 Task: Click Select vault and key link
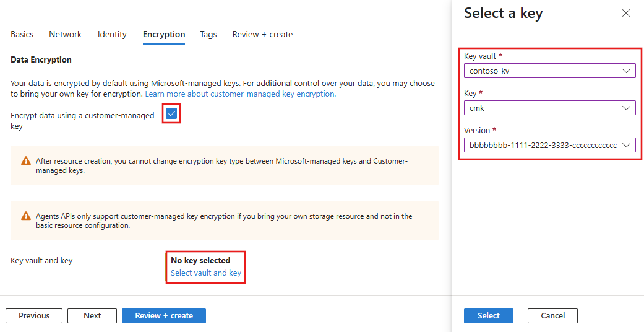tap(206, 273)
